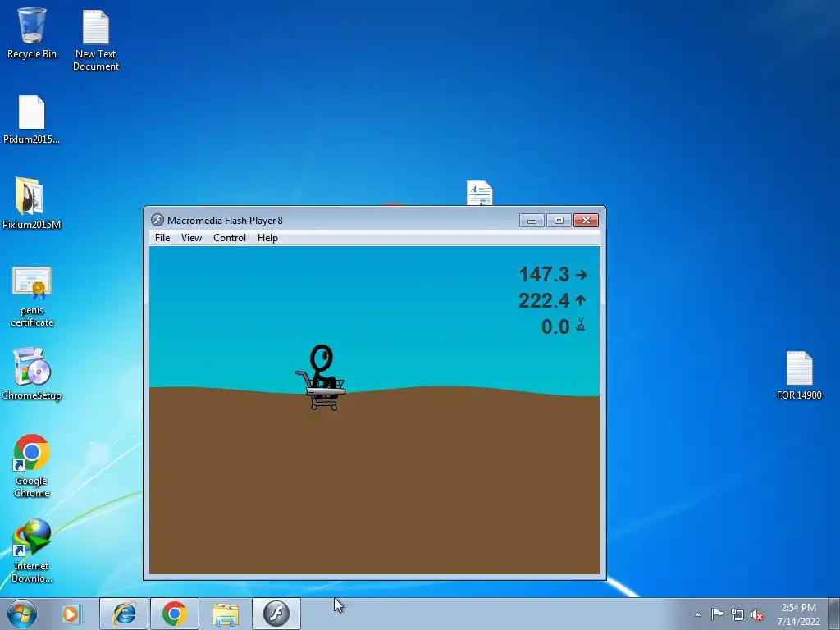Select the ChromeSetup installer icon
The height and width of the screenshot is (630, 840).
32,374
